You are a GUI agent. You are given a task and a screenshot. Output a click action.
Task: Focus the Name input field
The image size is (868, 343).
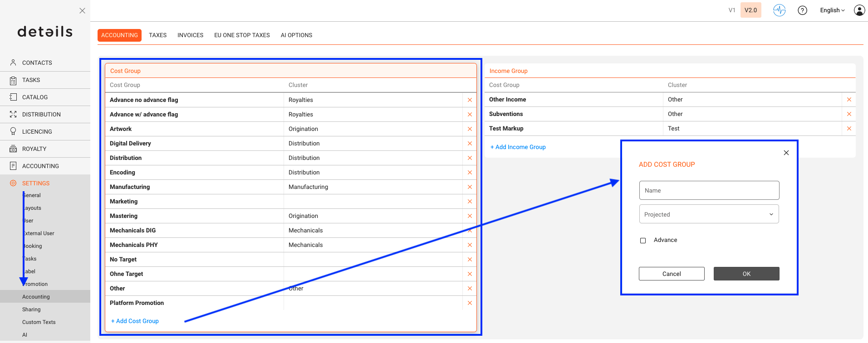(709, 190)
